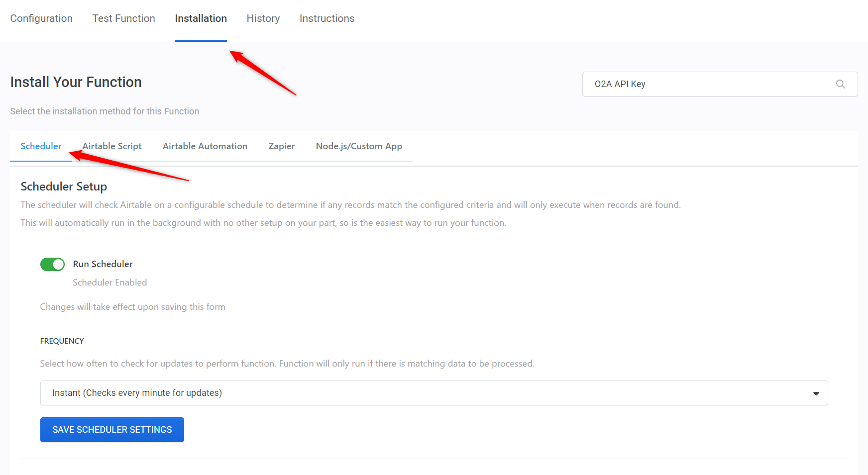This screenshot has height=475, width=868.
Task: Switch to the Configuration tab
Action: [41, 18]
